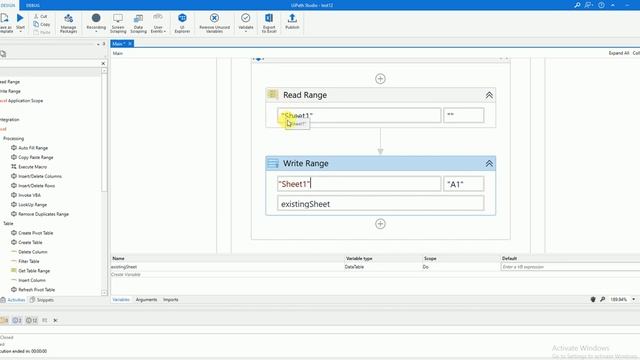Screen dimensions: 640x360
Task: Click Save as Template icon
Action: point(5,23)
